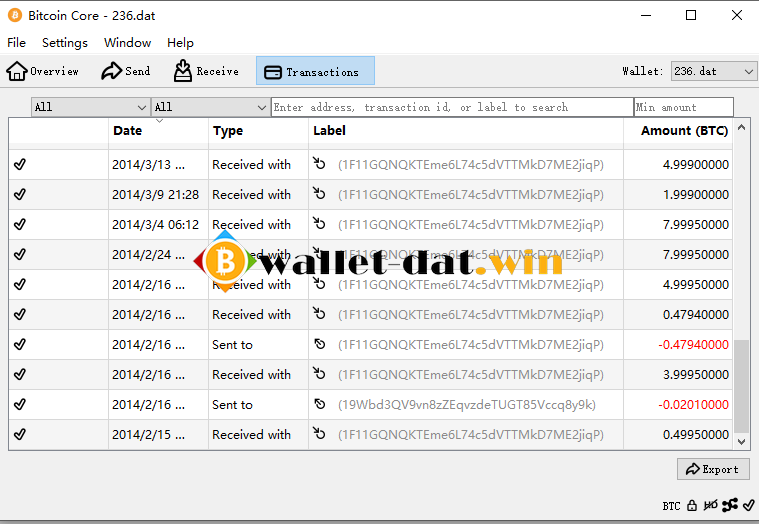Maximize the Bitcoin Core window
Viewport: 759px width, 524px height.
tap(691, 15)
